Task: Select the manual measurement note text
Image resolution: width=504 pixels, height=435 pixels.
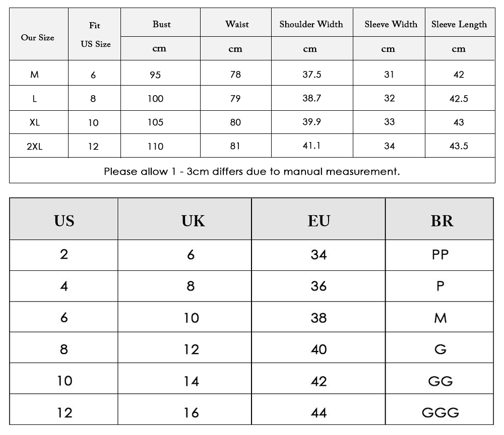Action: (x=252, y=171)
